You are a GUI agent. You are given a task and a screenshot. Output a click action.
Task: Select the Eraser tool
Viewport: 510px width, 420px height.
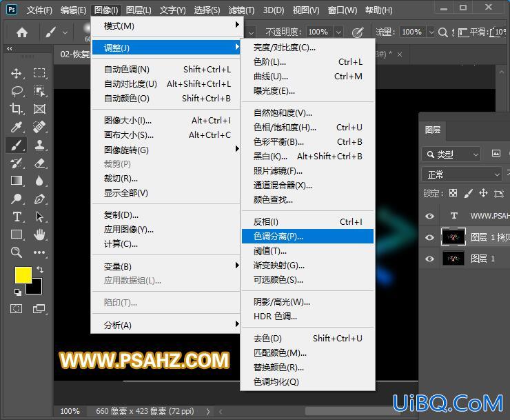39,163
